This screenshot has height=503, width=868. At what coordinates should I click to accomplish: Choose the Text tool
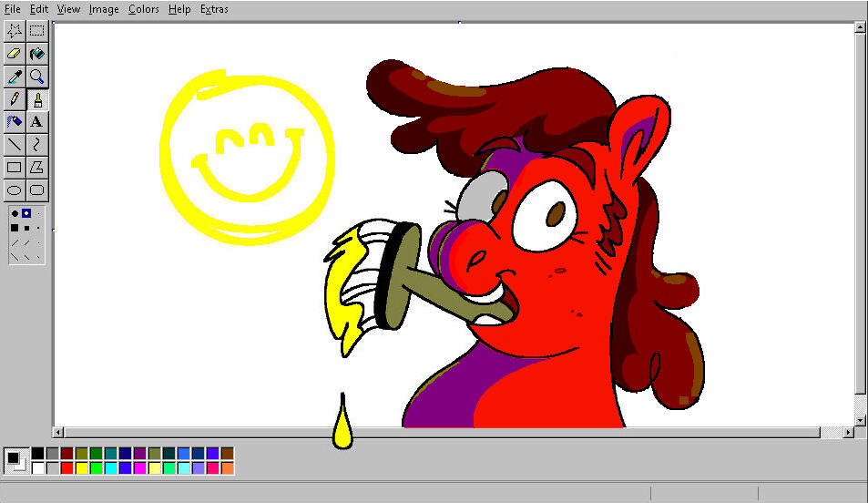(x=37, y=121)
